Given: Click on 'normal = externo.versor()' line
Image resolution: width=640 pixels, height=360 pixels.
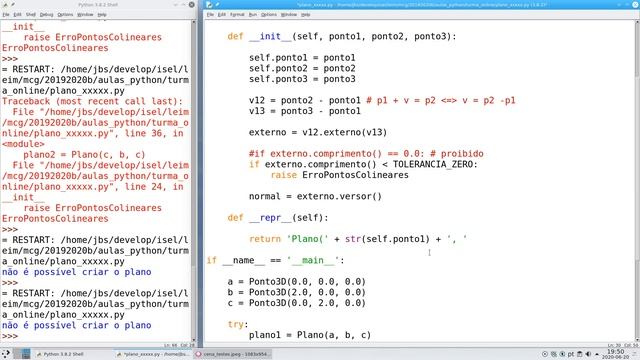Looking at the screenshot, I should coord(316,196).
